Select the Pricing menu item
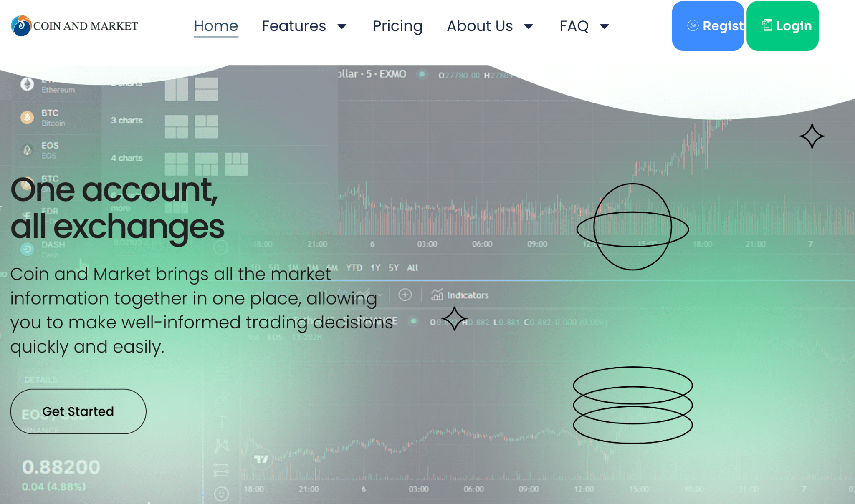The height and width of the screenshot is (504, 855). pos(397,25)
